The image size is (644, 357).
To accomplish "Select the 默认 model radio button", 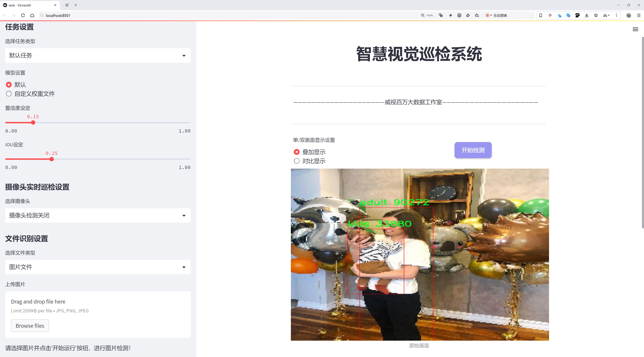I will pyautogui.click(x=9, y=85).
